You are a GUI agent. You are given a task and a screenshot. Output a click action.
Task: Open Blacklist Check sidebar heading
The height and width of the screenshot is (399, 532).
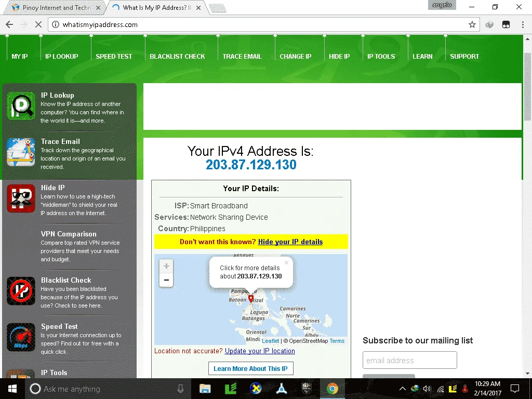pyautogui.click(x=66, y=280)
